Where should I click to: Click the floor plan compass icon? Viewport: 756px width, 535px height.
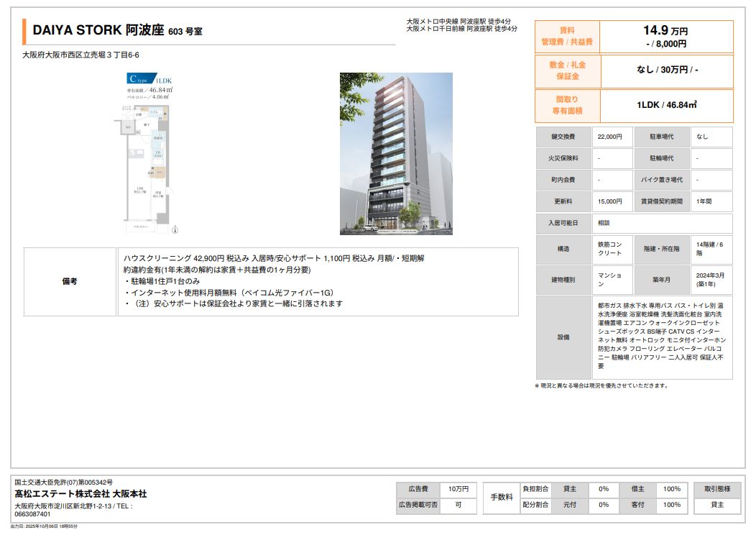[175, 230]
